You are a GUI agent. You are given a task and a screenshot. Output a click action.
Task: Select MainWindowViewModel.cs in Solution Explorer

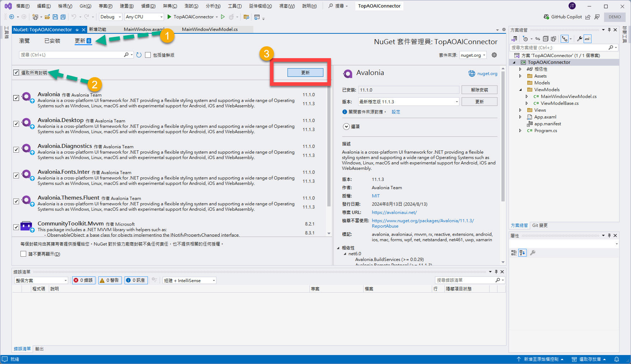(x=569, y=97)
